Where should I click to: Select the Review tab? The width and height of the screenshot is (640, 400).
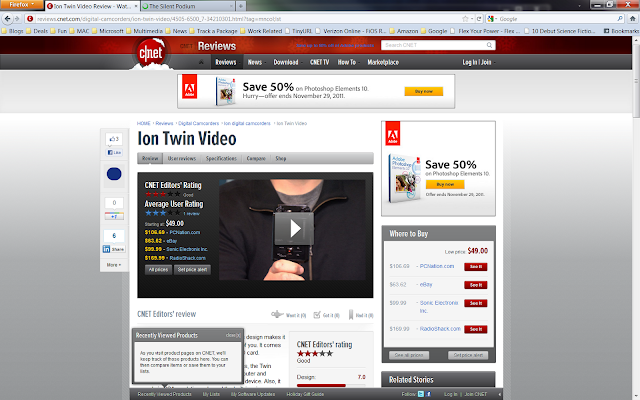[x=150, y=158]
